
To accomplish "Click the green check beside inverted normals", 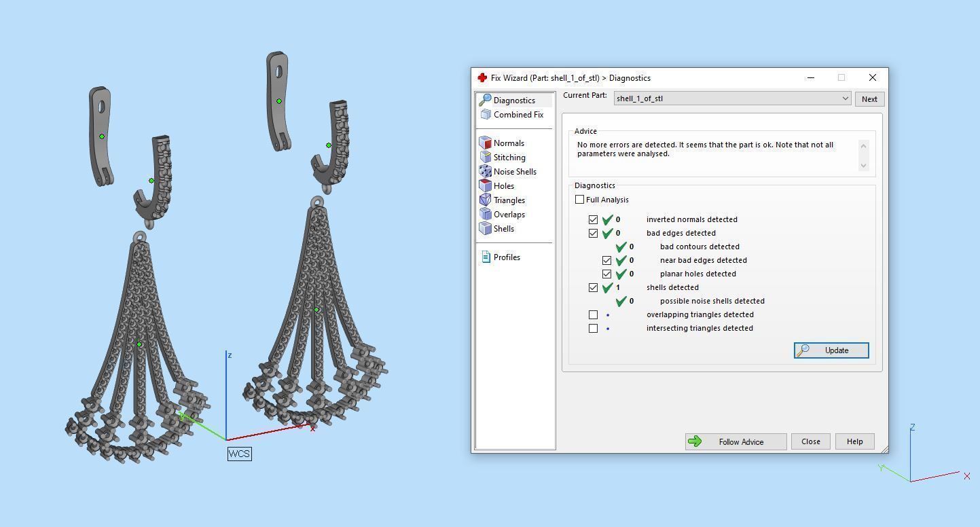I will tap(608, 219).
